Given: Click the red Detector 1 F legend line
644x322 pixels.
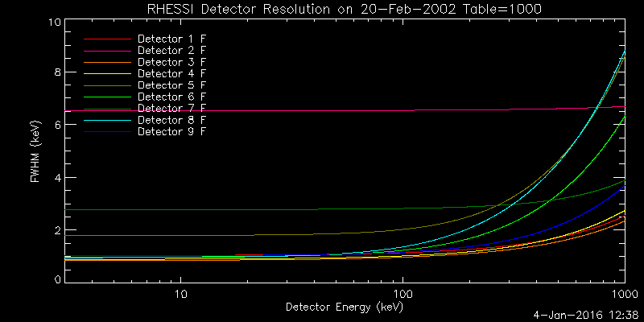Looking at the screenshot, I should (106, 39).
